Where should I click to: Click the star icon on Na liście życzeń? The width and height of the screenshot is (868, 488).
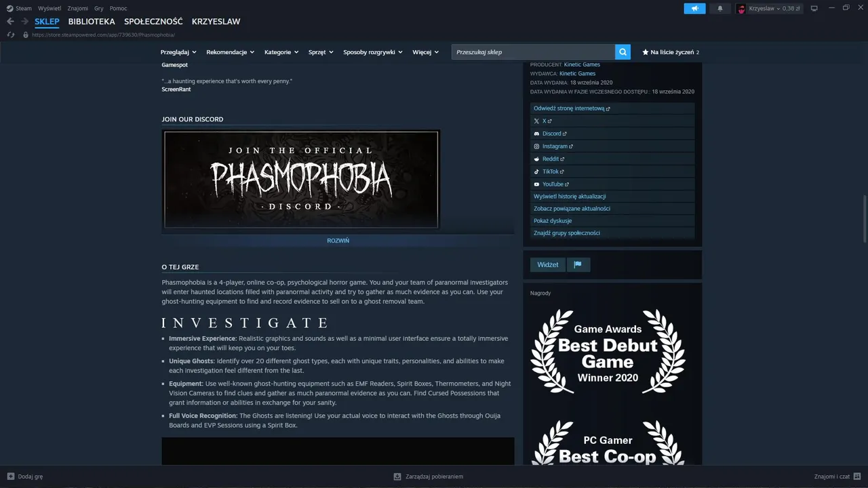646,52
